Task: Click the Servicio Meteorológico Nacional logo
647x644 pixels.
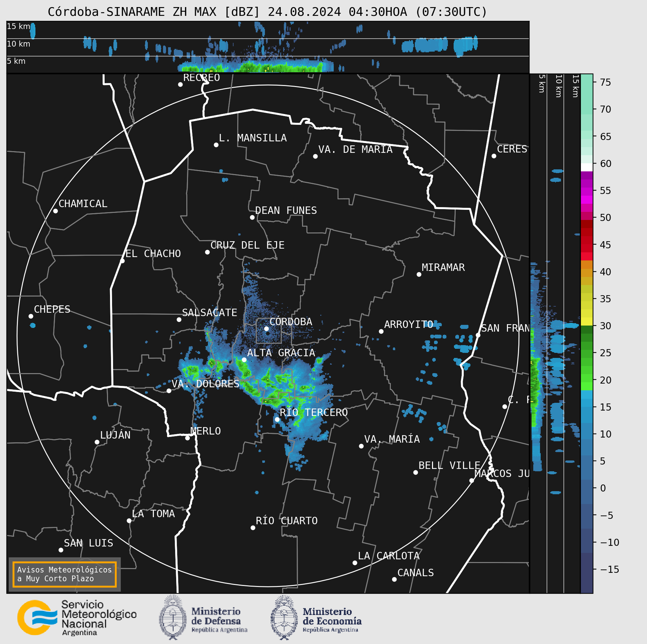Action: [77, 618]
